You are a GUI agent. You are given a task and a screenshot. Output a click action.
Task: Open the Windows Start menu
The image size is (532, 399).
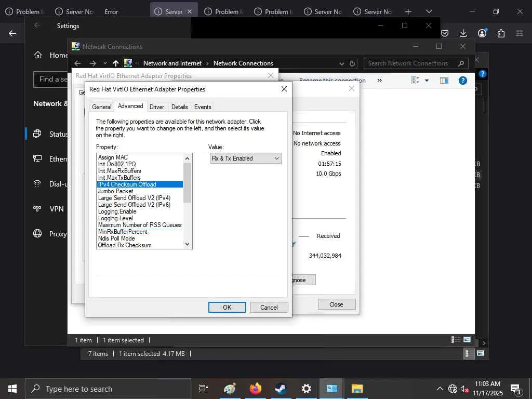12,389
